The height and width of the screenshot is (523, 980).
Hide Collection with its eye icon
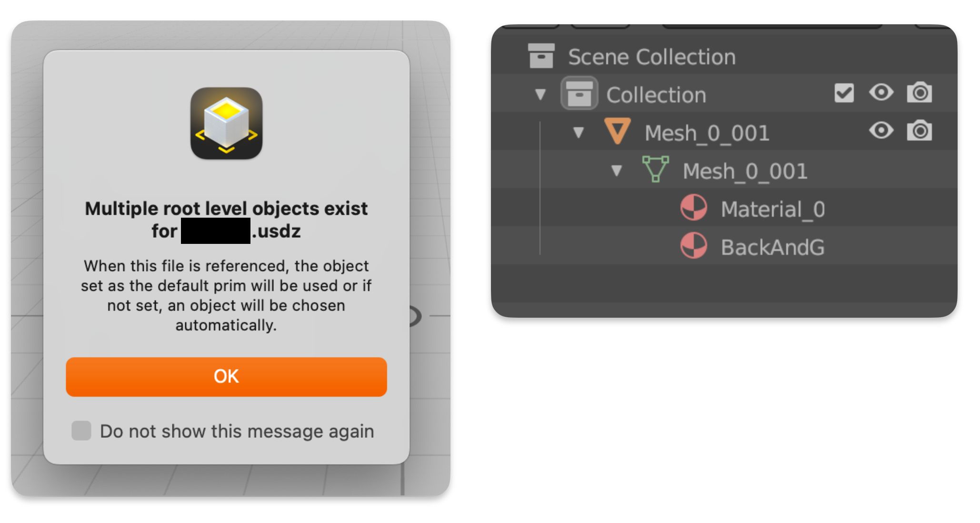(881, 92)
